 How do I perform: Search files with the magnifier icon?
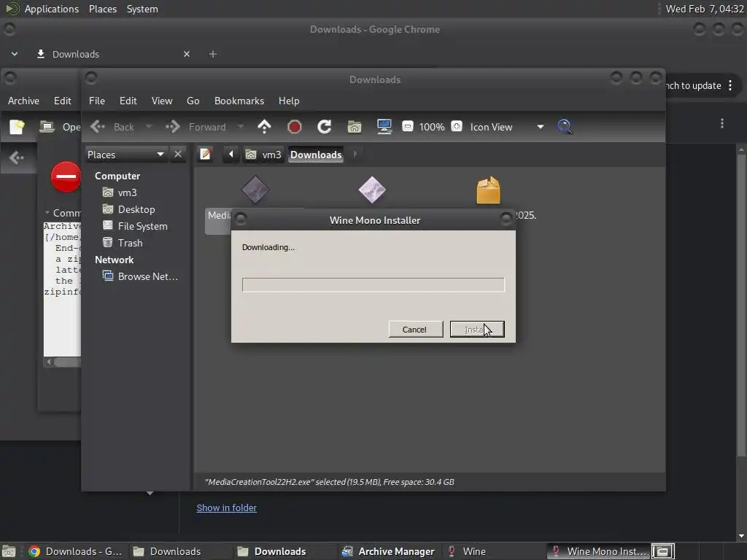[x=565, y=127]
